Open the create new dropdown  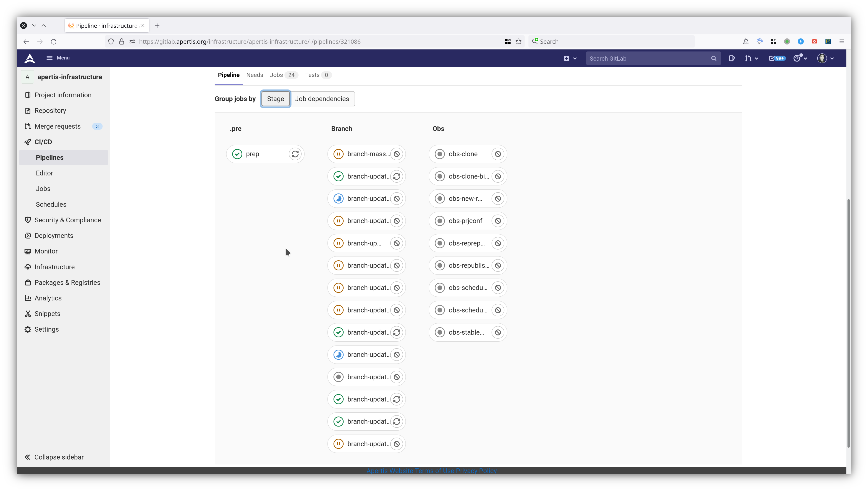tap(570, 58)
